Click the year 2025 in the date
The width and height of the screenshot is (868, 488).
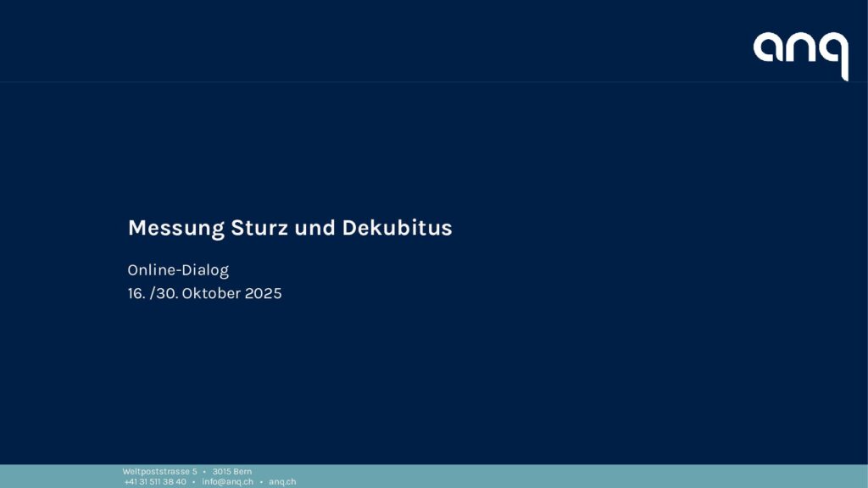pyautogui.click(x=263, y=294)
